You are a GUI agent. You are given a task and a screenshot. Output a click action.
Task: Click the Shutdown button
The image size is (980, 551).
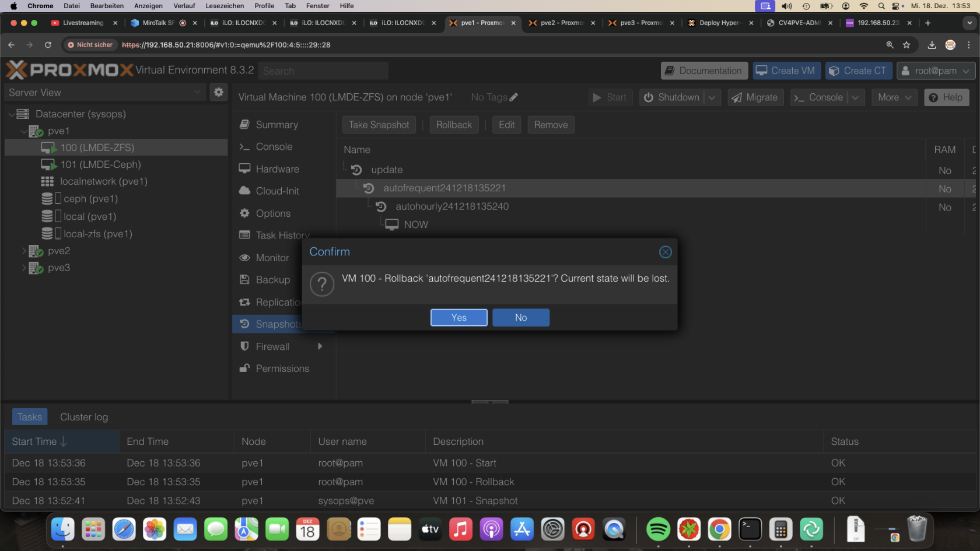(671, 97)
